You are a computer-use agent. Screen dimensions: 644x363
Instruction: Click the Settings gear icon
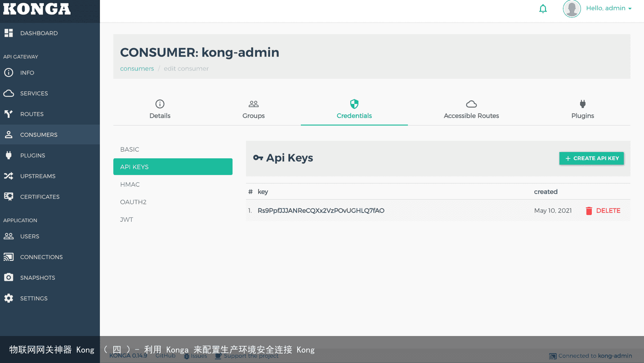click(x=9, y=298)
